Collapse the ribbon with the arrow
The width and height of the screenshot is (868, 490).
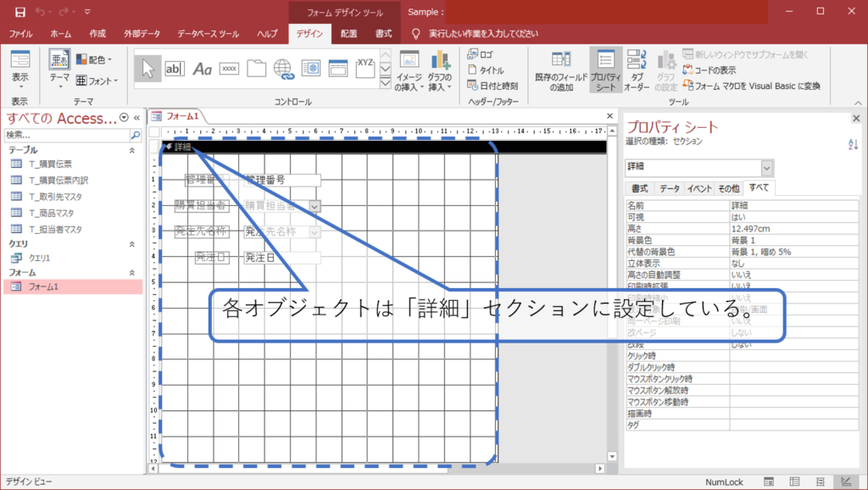point(858,103)
